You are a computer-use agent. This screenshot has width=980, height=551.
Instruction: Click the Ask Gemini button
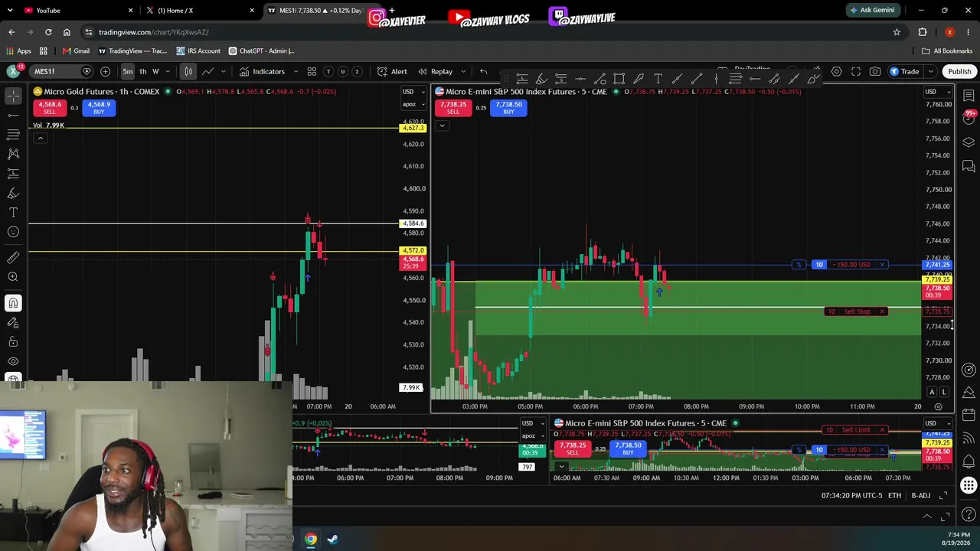pos(871,11)
